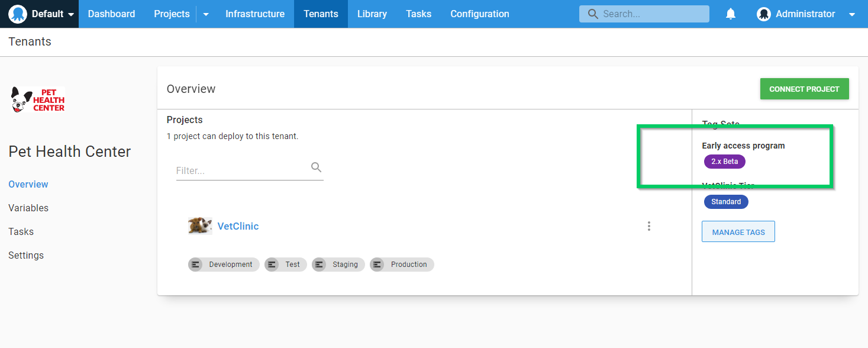The height and width of the screenshot is (348, 868).
Task: Click the Development environment chip icon
Action: coord(195,265)
